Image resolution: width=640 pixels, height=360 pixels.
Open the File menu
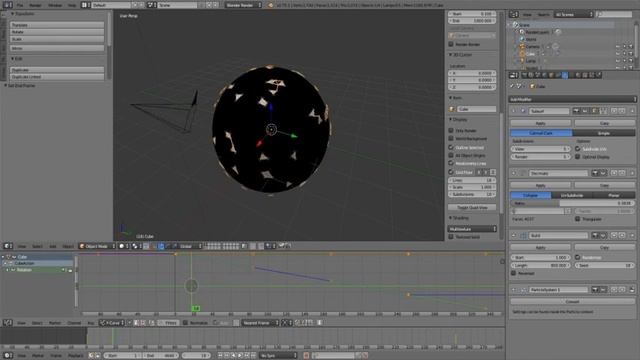point(20,5)
